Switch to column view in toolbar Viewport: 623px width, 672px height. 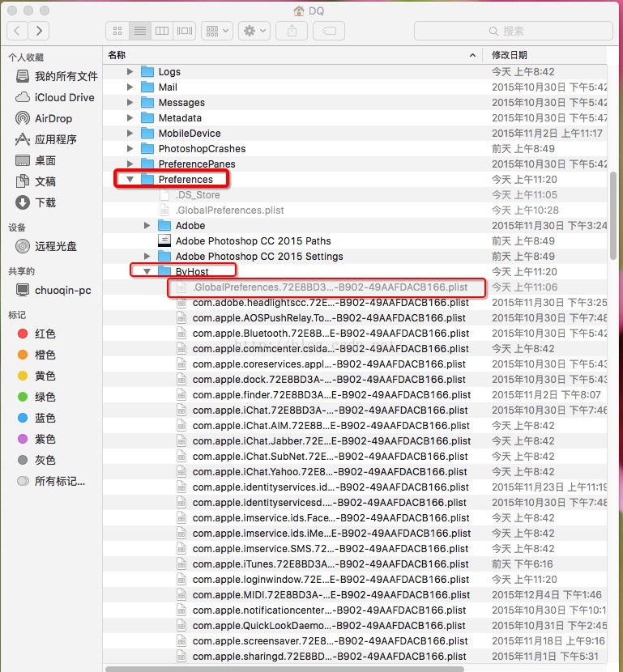162,31
